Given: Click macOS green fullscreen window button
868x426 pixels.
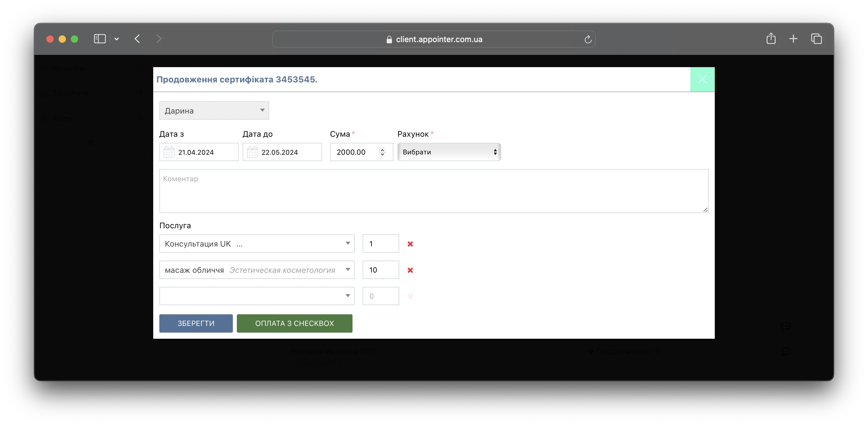Looking at the screenshot, I should tap(74, 39).
